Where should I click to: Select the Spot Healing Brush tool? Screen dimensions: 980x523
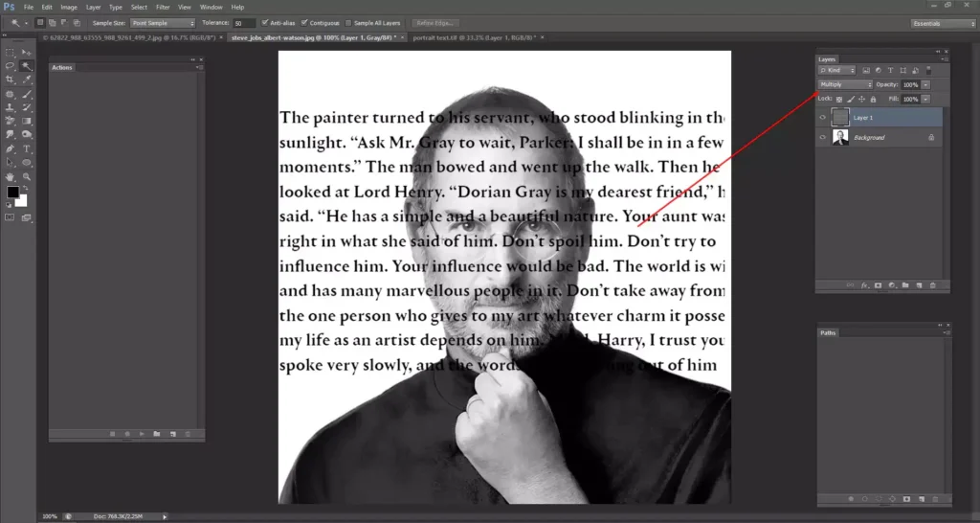(x=10, y=95)
